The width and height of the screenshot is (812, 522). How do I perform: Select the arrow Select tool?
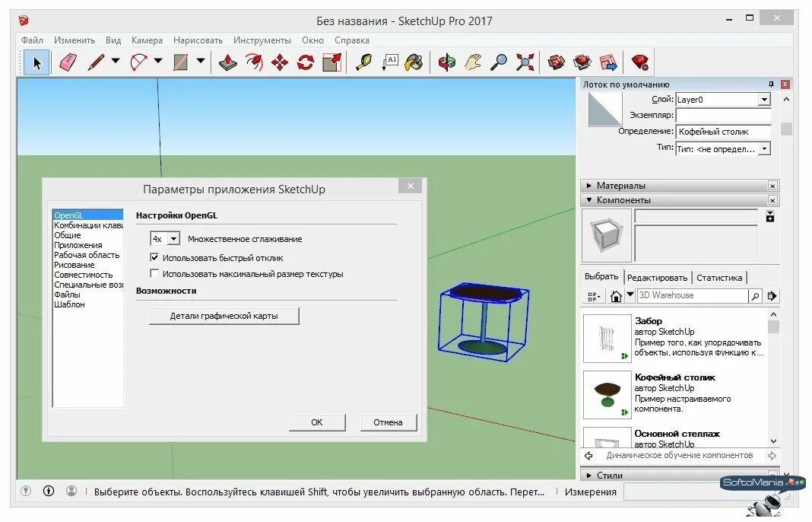pyautogui.click(x=36, y=62)
